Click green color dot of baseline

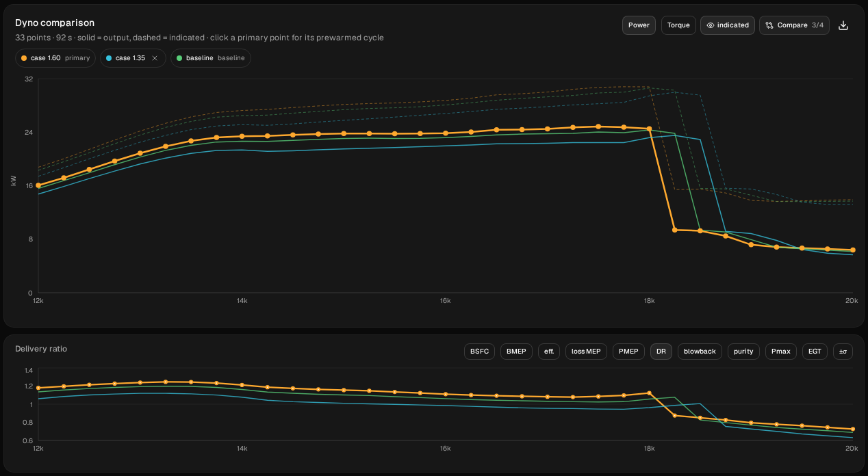point(180,58)
